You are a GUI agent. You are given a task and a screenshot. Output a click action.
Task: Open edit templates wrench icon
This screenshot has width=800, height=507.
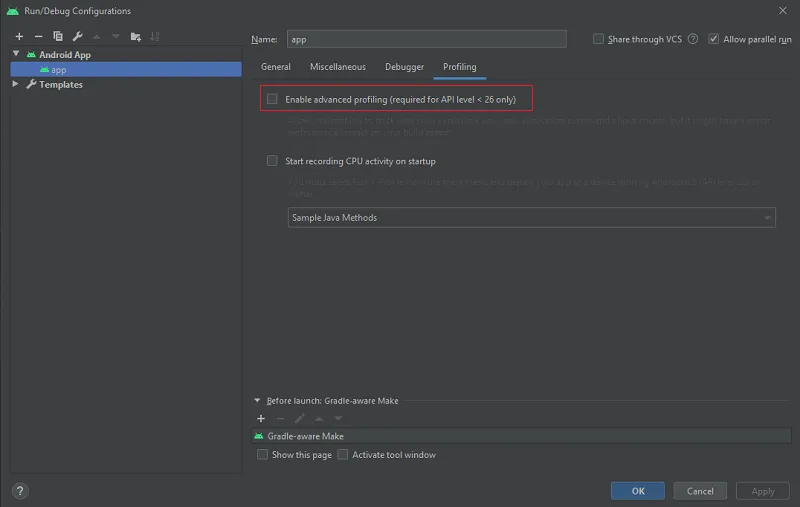(77, 36)
